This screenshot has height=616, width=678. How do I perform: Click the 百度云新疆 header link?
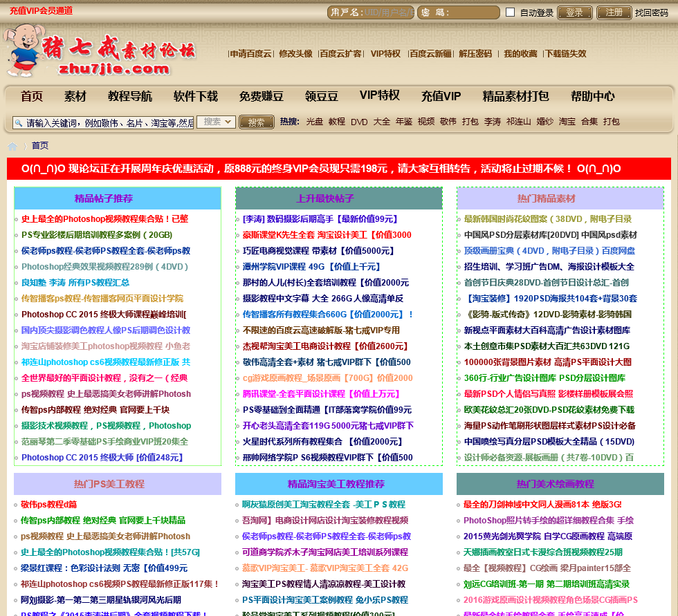[x=430, y=53]
